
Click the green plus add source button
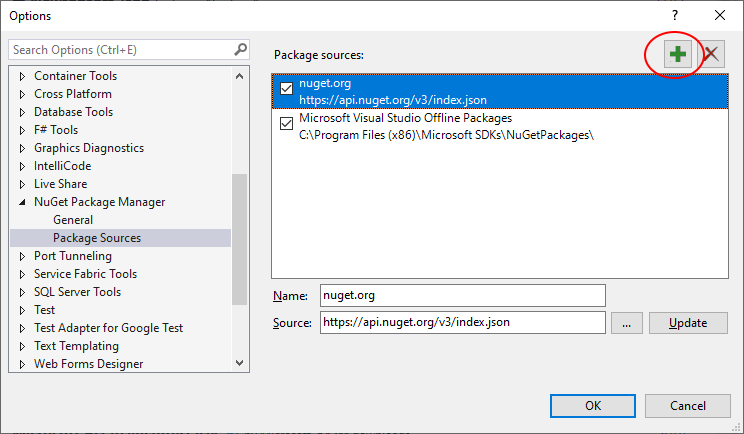(x=680, y=54)
